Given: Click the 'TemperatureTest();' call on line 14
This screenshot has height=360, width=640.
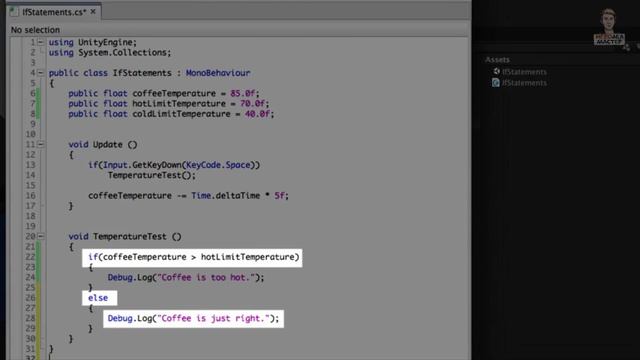Looking at the screenshot, I should 152,175.
